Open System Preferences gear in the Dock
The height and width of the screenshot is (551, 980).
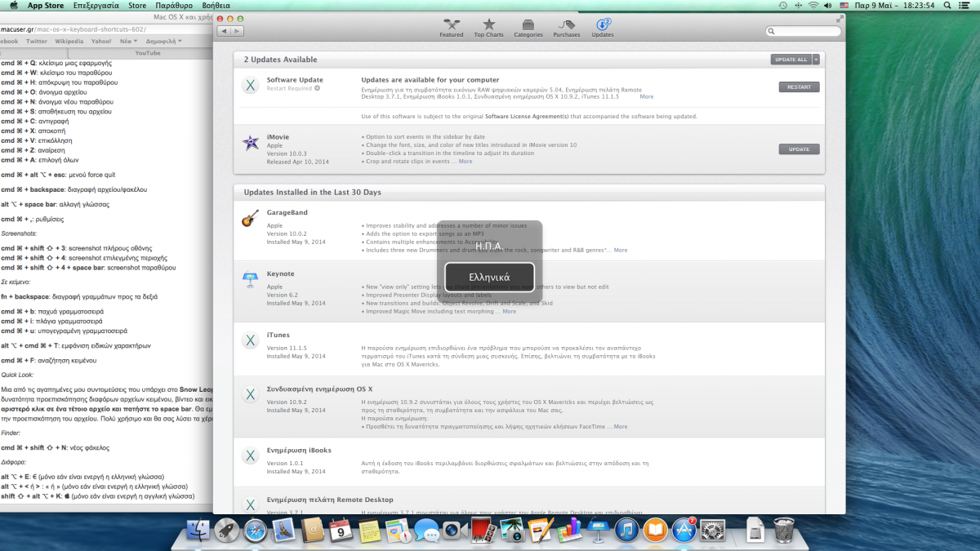click(x=713, y=531)
